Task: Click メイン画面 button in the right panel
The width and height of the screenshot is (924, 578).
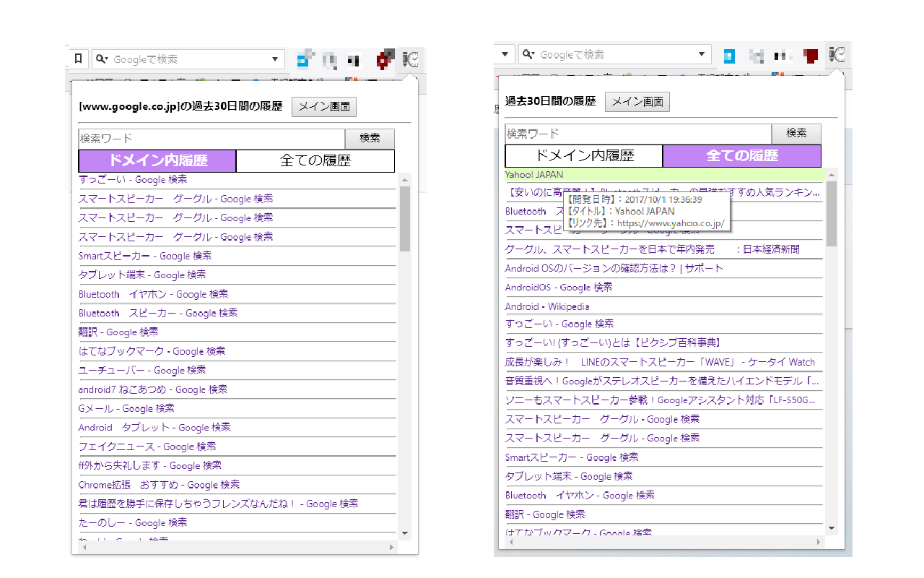Action: (637, 102)
